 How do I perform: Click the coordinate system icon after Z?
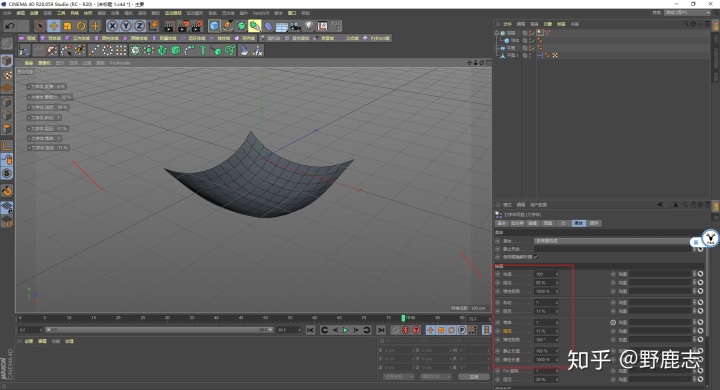click(x=154, y=26)
